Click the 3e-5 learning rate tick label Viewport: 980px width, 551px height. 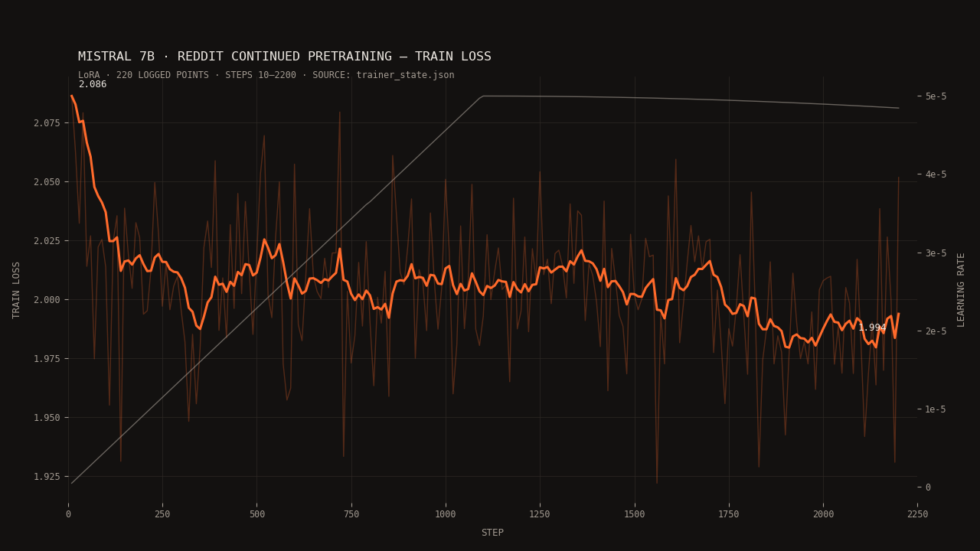[x=936, y=253]
